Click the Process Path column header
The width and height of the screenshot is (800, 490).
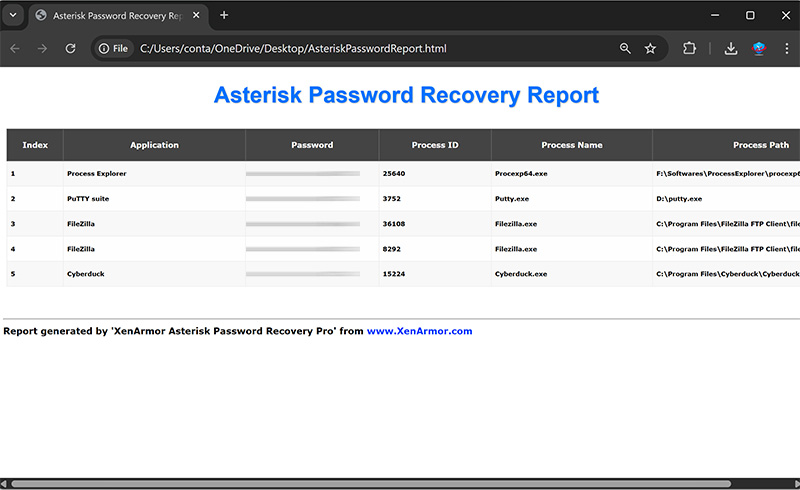tap(727, 145)
